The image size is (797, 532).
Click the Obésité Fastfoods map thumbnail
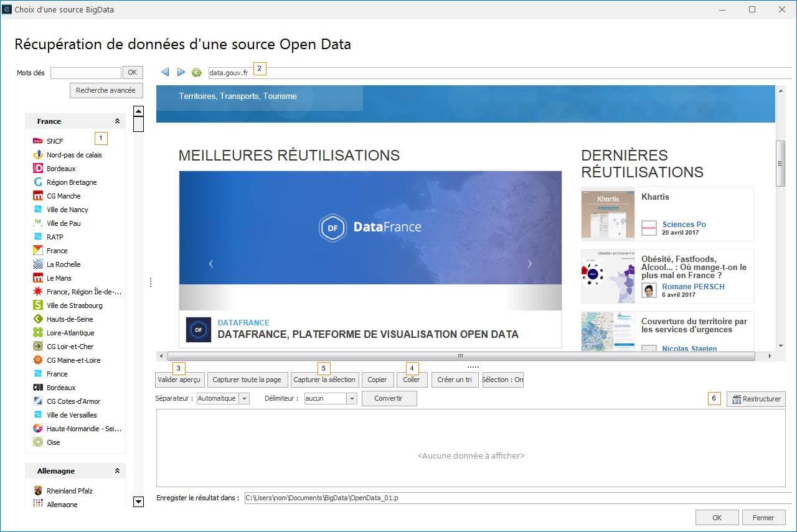(x=608, y=276)
